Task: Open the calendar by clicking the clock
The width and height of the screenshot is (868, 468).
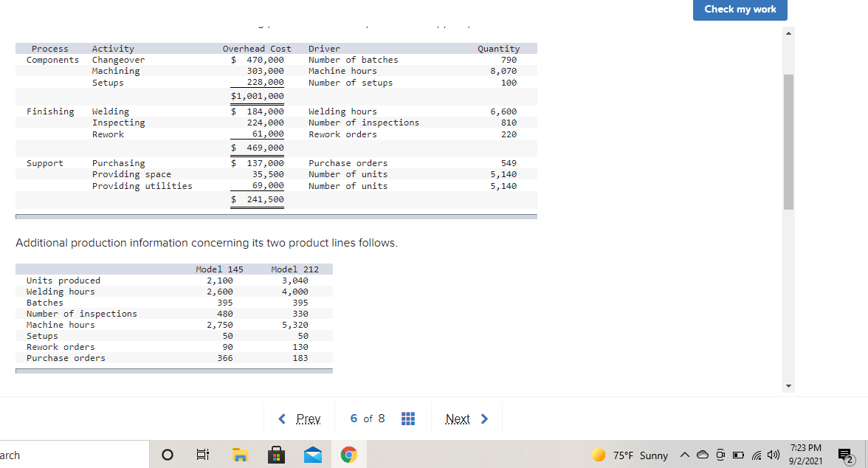Action: click(805, 454)
